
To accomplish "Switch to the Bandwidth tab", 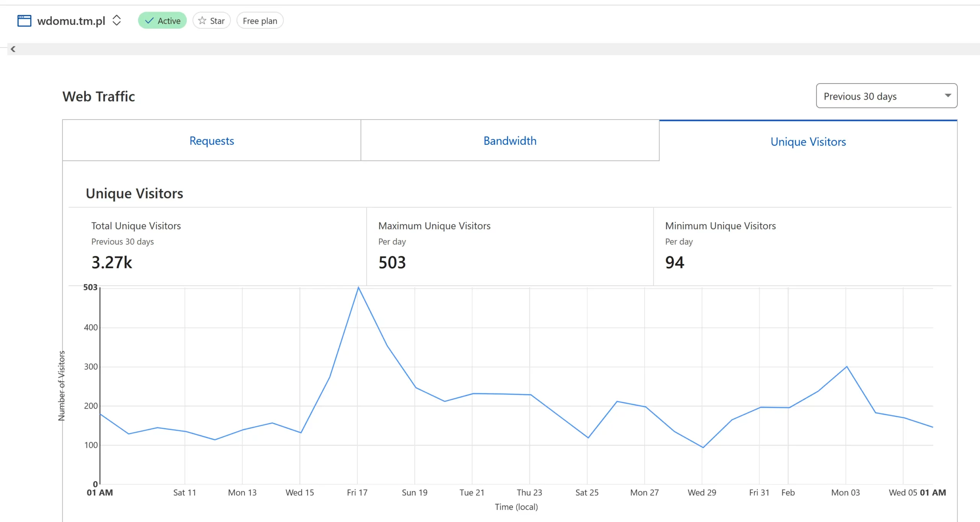I will pos(510,141).
